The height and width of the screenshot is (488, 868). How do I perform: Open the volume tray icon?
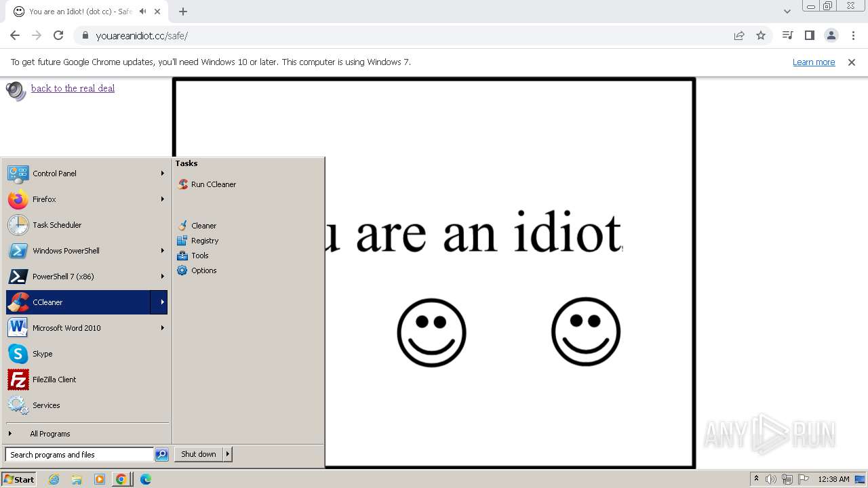tap(771, 479)
